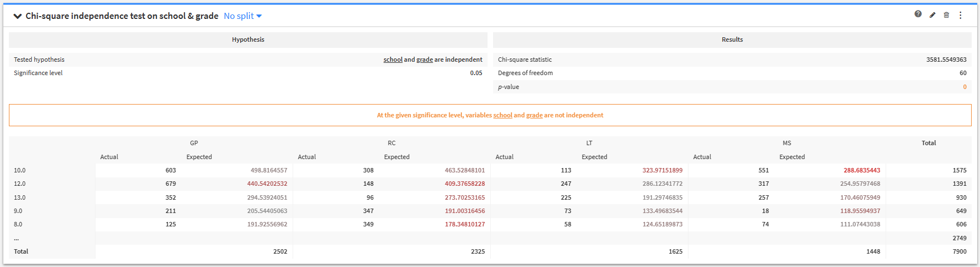Click GP actual value 603

(x=170, y=170)
